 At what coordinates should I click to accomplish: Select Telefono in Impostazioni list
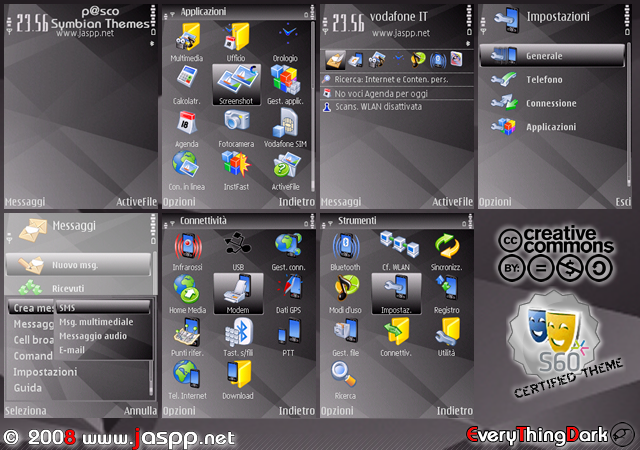pos(552,80)
